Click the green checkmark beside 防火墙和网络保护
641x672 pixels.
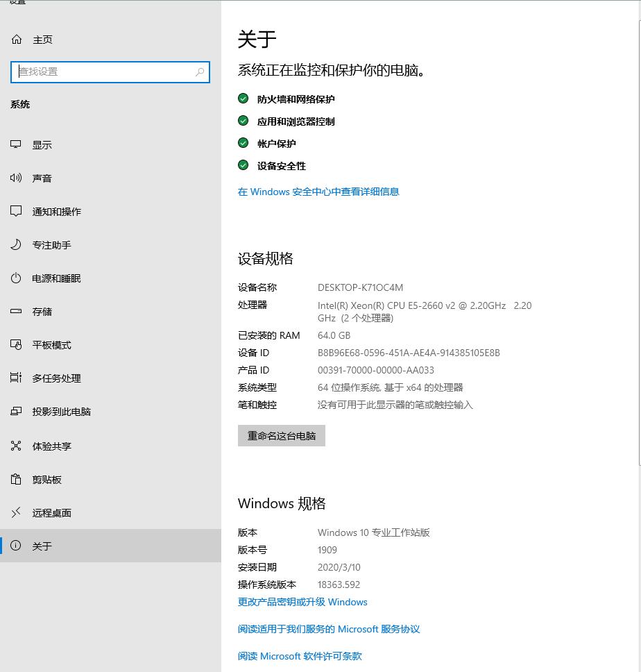243,98
